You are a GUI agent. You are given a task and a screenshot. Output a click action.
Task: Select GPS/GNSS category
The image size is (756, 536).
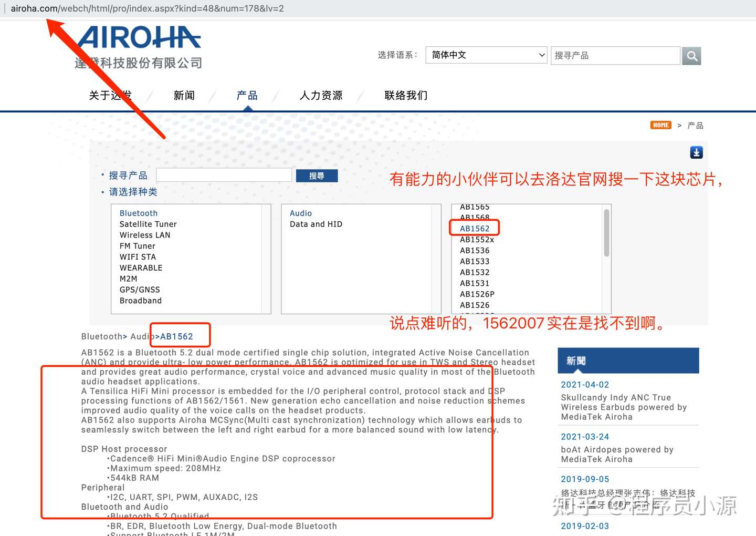(140, 290)
